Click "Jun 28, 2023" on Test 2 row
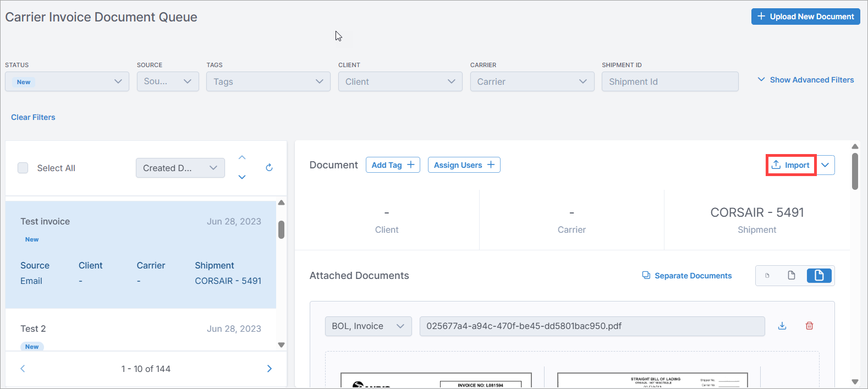The width and height of the screenshot is (868, 389). coord(234,328)
